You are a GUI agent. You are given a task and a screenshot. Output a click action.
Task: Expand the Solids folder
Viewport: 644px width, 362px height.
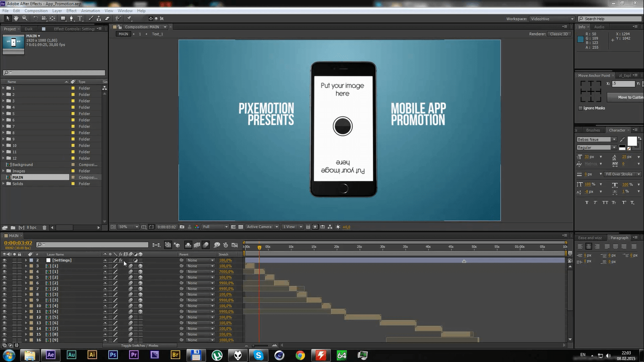tap(3, 184)
